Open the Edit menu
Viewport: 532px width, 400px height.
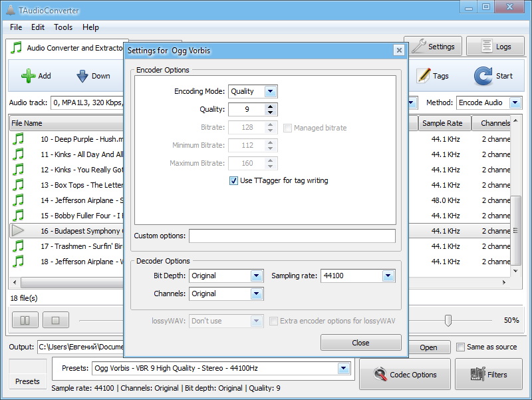coord(38,27)
